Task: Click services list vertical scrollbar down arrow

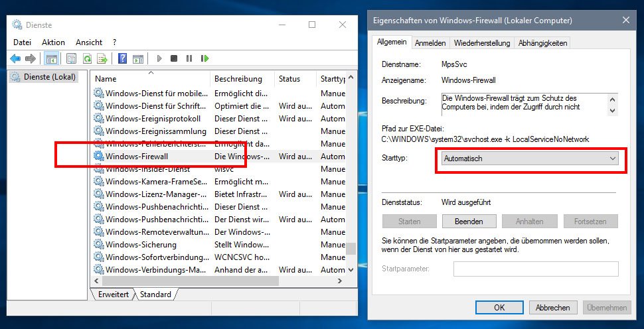Action: pyautogui.click(x=351, y=270)
